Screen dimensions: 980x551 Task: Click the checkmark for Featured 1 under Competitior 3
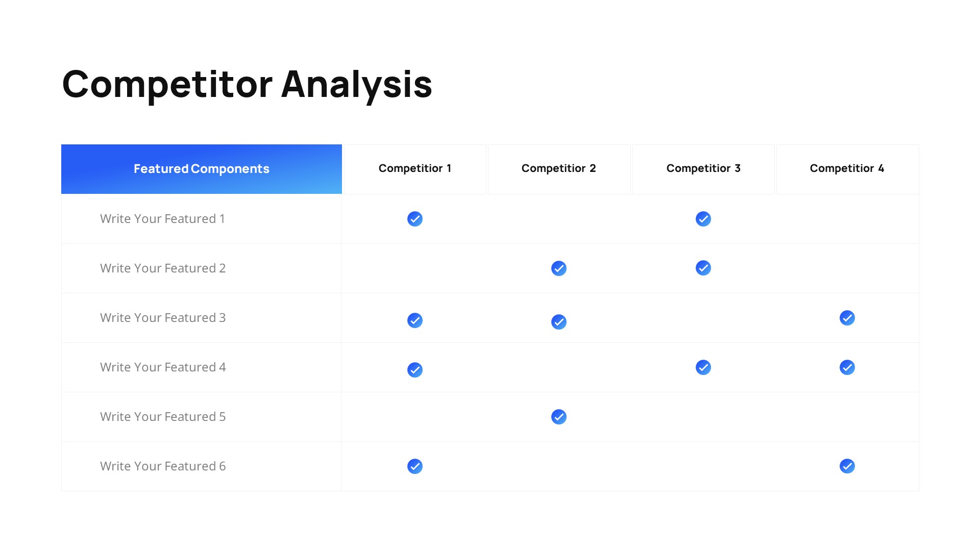pos(703,219)
